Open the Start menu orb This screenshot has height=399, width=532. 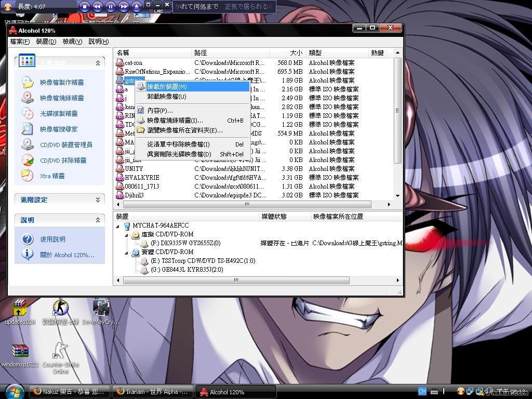(x=15, y=392)
